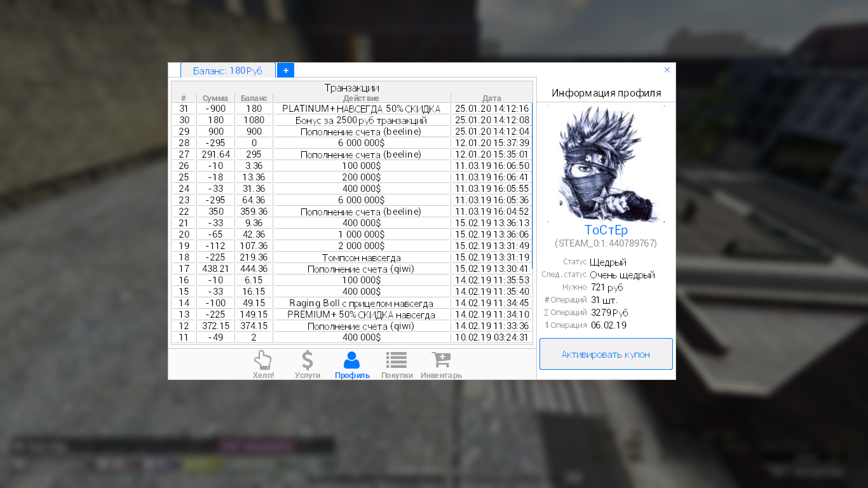Click the ToСтЕр username link

coord(606,230)
